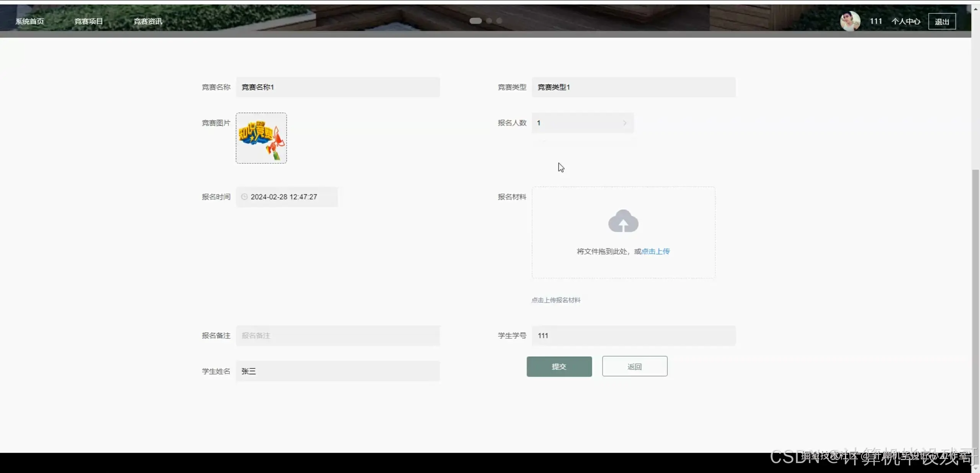The image size is (980, 473).
Task: Select the third carousel indicator dot
Action: [499, 21]
